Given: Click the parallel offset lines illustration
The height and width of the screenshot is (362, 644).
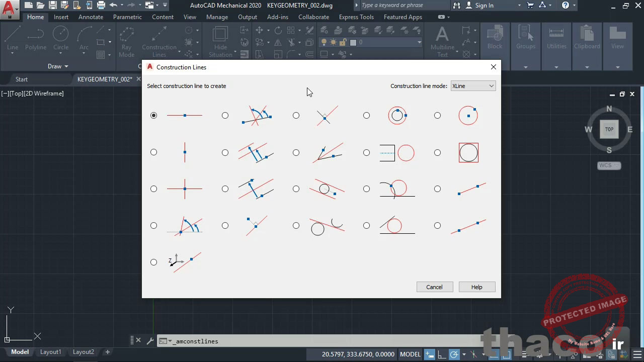Looking at the screenshot, I should (256, 152).
